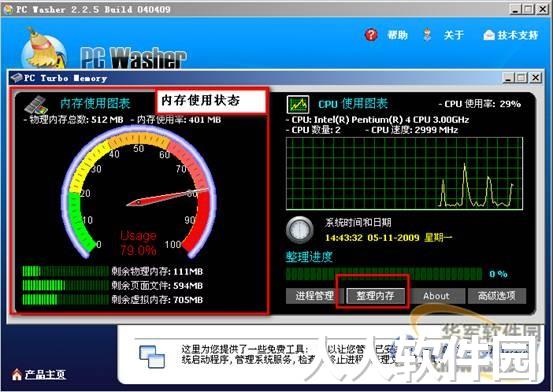The height and width of the screenshot is (392, 553).
Task: Click the 'CPU 使用率: 29%' text
Action: [480, 104]
